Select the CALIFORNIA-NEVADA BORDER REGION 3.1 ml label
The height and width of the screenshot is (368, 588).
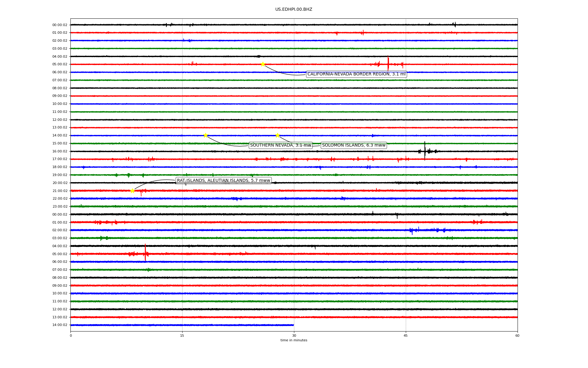click(356, 74)
